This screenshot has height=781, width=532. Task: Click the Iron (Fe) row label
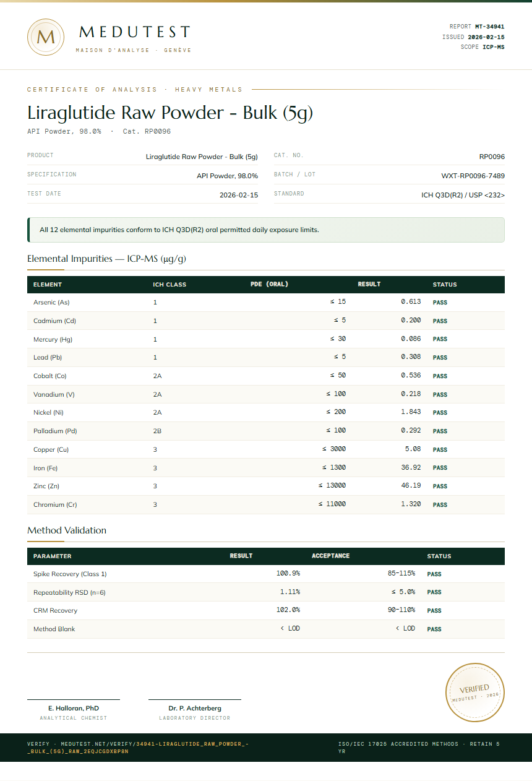[45, 468]
